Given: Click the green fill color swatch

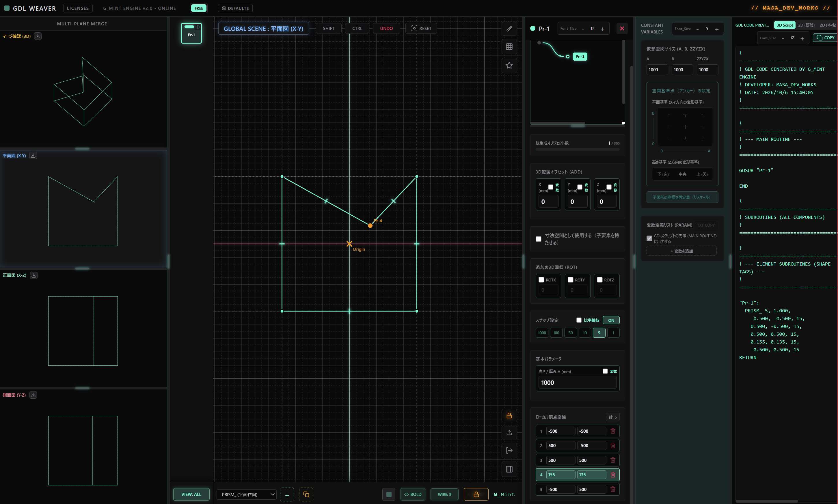Looking at the screenshot, I should click(x=389, y=494).
